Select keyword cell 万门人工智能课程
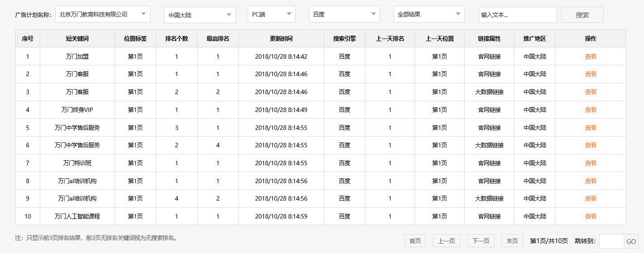This screenshot has height=253, width=644. 77,216
